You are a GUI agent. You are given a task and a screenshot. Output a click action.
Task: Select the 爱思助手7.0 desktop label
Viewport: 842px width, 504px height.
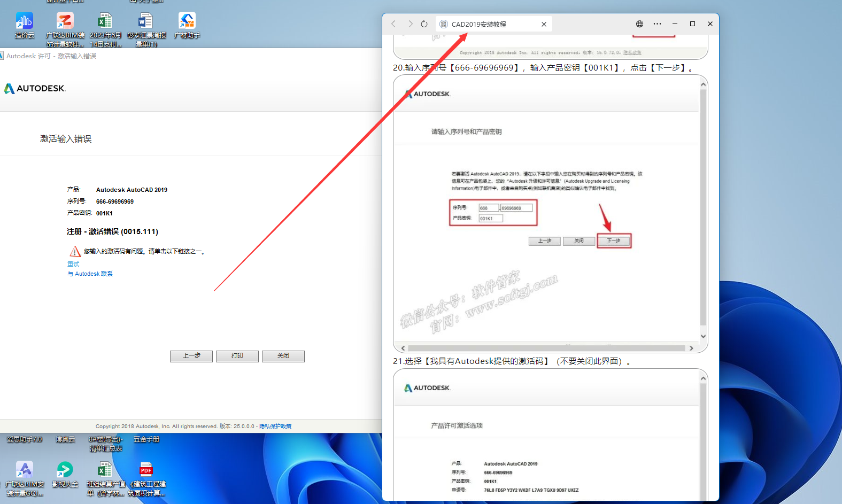tap(25, 439)
